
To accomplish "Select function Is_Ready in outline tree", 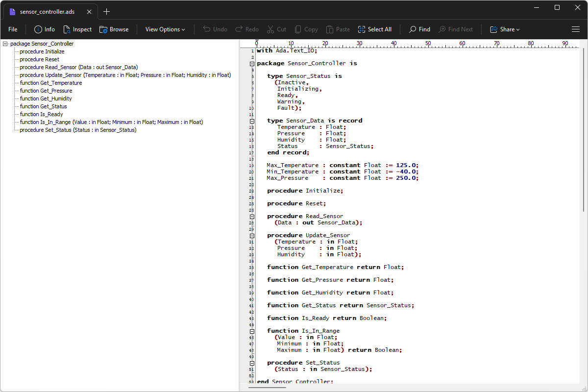I will [41, 114].
